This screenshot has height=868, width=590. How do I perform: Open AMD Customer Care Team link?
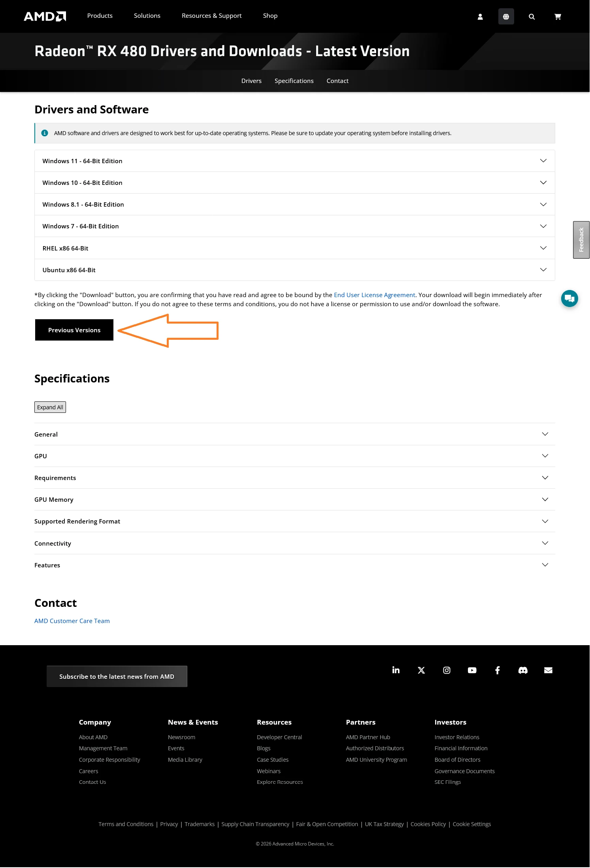point(72,621)
